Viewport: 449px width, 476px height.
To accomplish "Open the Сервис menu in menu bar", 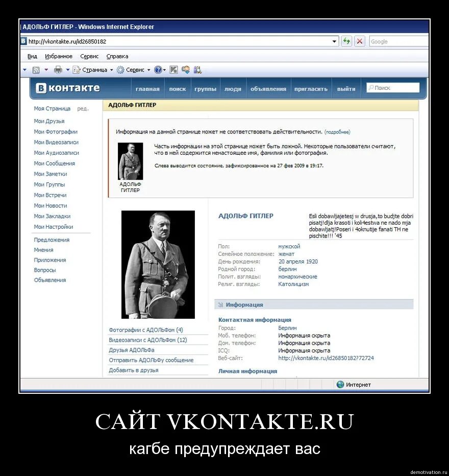I will click(x=89, y=56).
